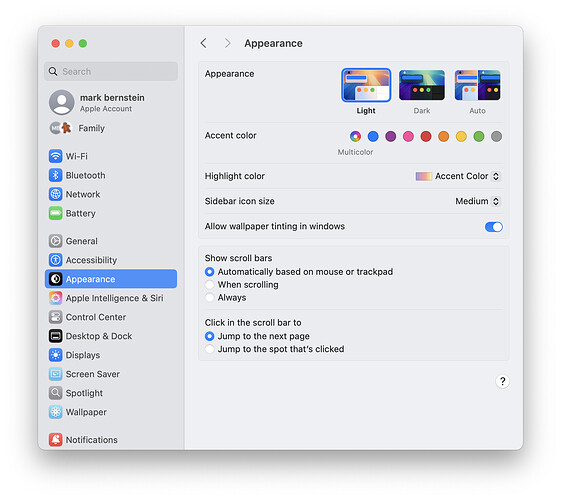
Task: Click the search magnifier icon
Action: pos(53,71)
